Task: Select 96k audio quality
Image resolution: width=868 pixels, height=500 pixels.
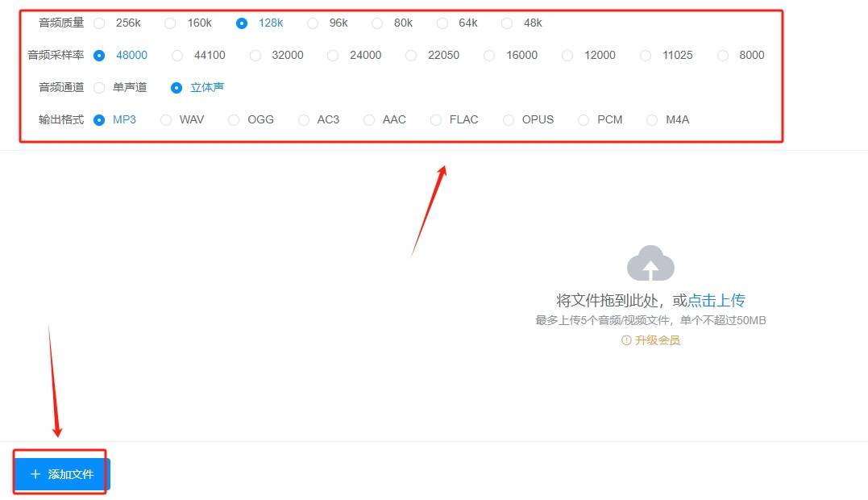Action: pyautogui.click(x=313, y=23)
